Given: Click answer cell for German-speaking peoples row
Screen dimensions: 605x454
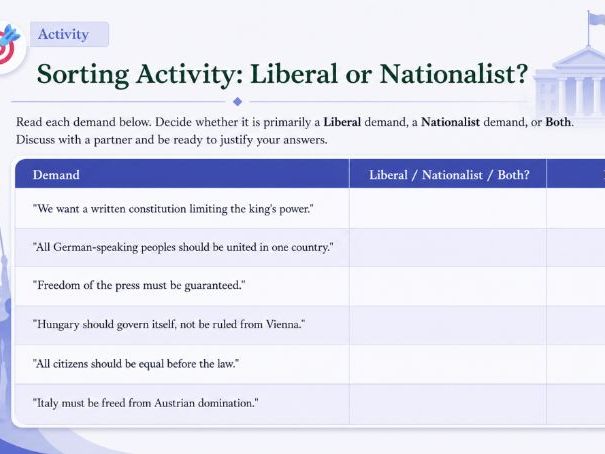Looking at the screenshot, I should pos(448,247).
